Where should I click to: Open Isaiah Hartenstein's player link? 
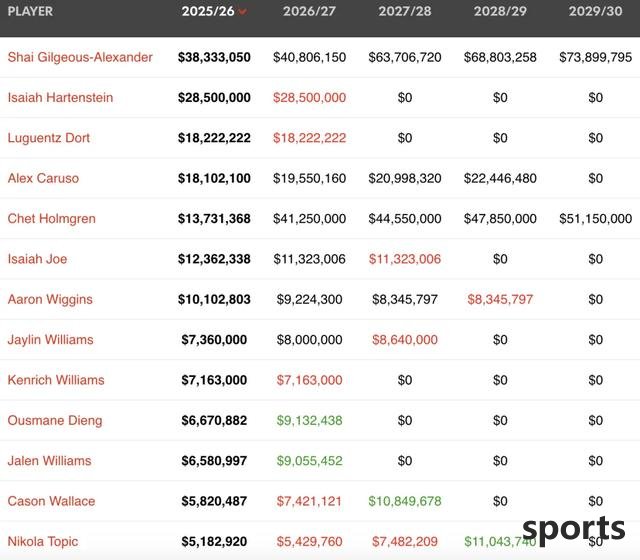point(60,98)
